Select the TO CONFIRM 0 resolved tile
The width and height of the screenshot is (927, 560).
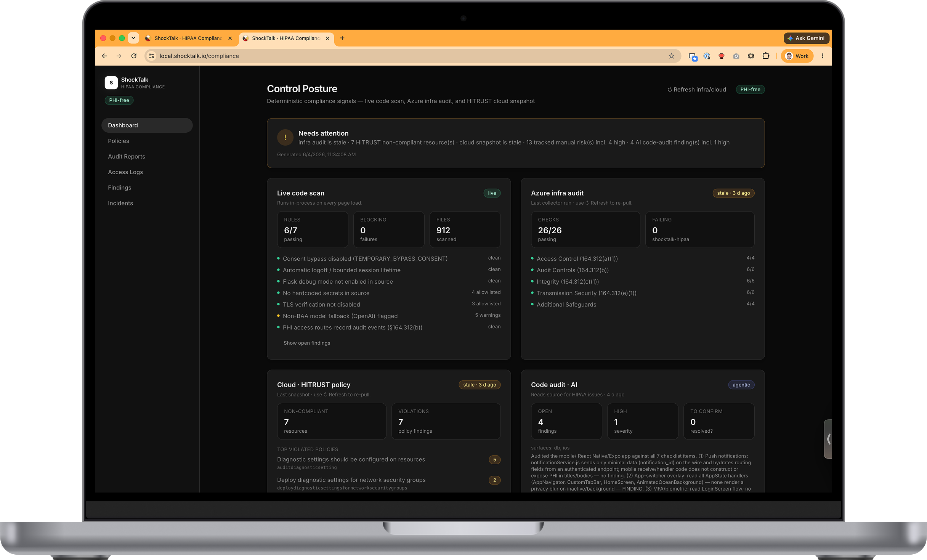[x=719, y=421]
